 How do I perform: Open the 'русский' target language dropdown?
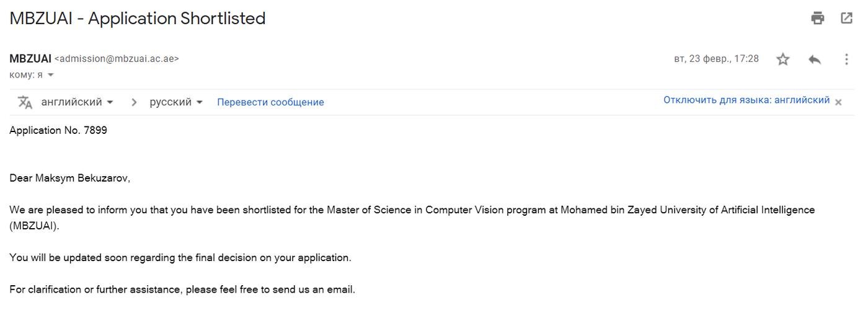[176, 102]
